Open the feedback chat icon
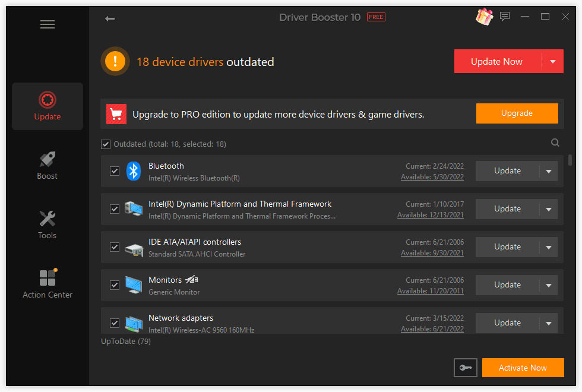This screenshot has width=582, height=392. (505, 17)
